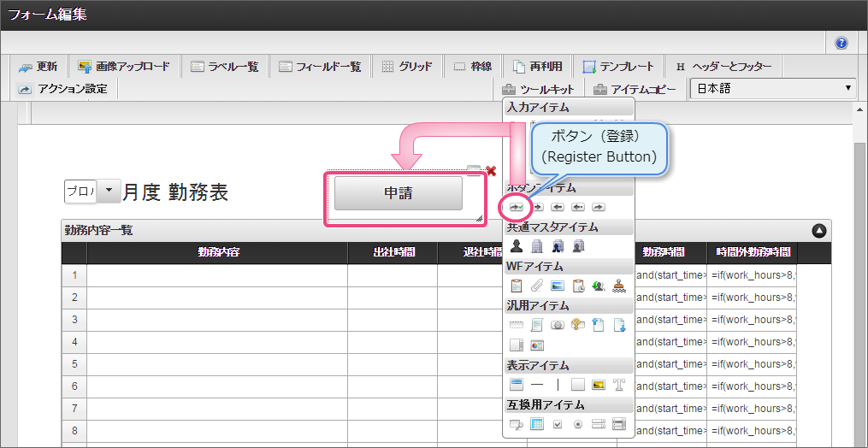This screenshot has height=448, width=868.
Task: Click the 入力アイテム section header
Action: (569, 108)
